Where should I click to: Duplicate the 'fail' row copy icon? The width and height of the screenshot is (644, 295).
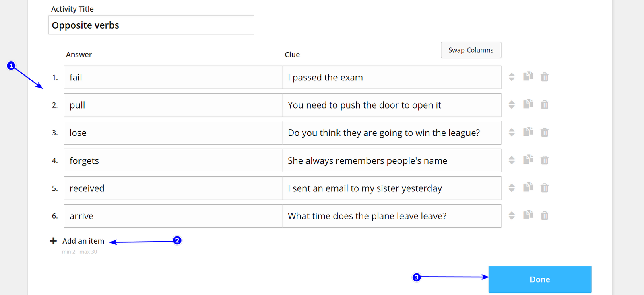click(x=528, y=76)
